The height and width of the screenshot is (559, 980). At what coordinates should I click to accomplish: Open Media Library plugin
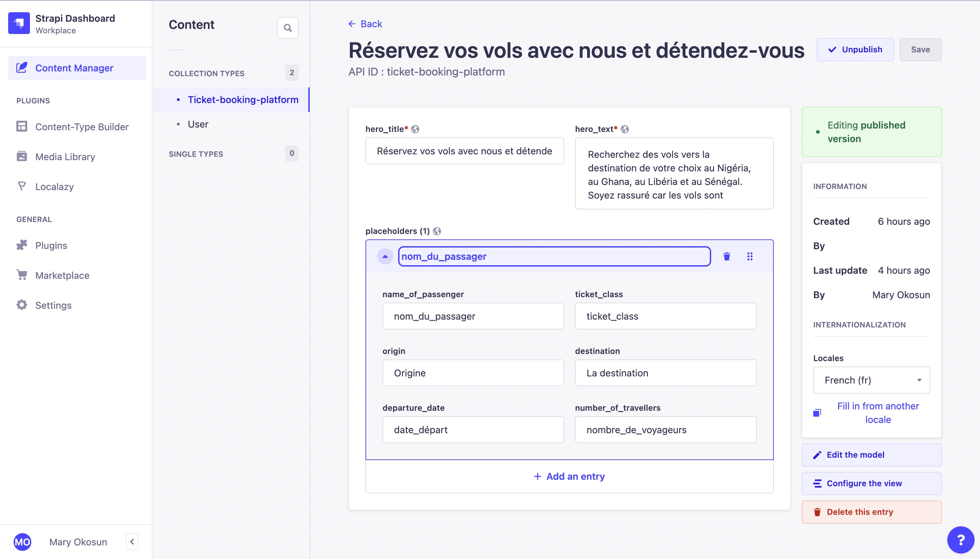[65, 157]
